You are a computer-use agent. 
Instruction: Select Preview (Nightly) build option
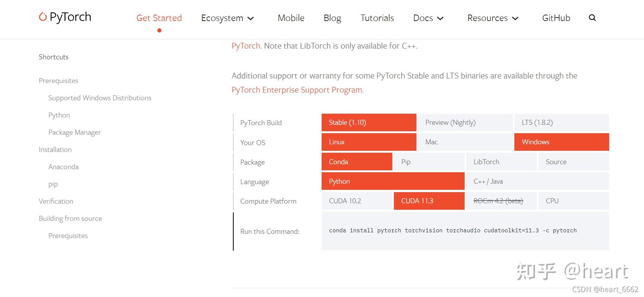465,122
